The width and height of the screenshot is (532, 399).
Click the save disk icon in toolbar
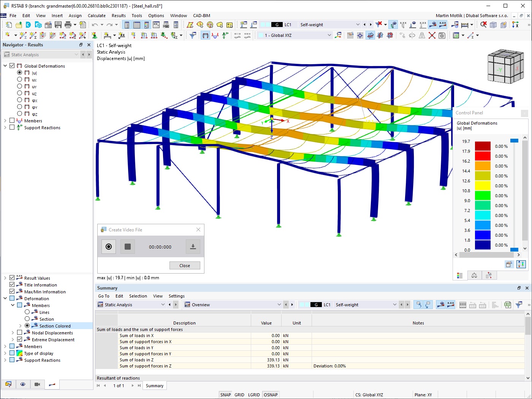[58, 25]
